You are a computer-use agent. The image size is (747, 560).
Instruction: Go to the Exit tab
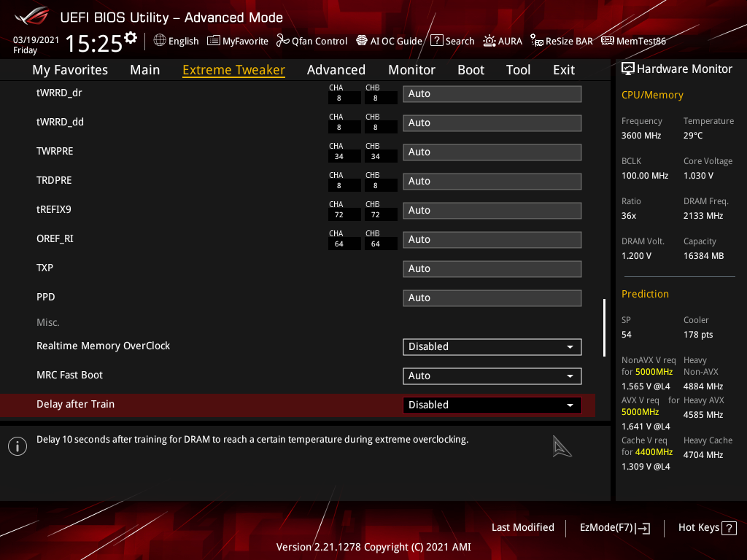(x=564, y=70)
